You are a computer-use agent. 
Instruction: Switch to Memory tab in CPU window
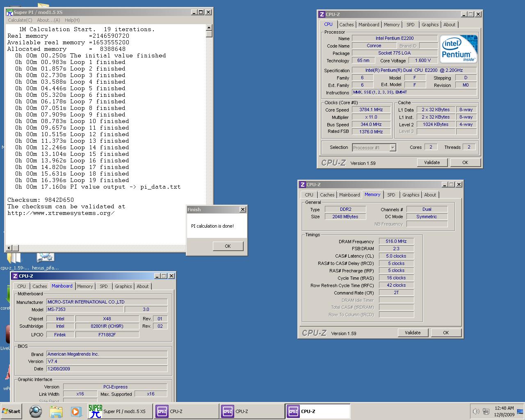tap(392, 25)
